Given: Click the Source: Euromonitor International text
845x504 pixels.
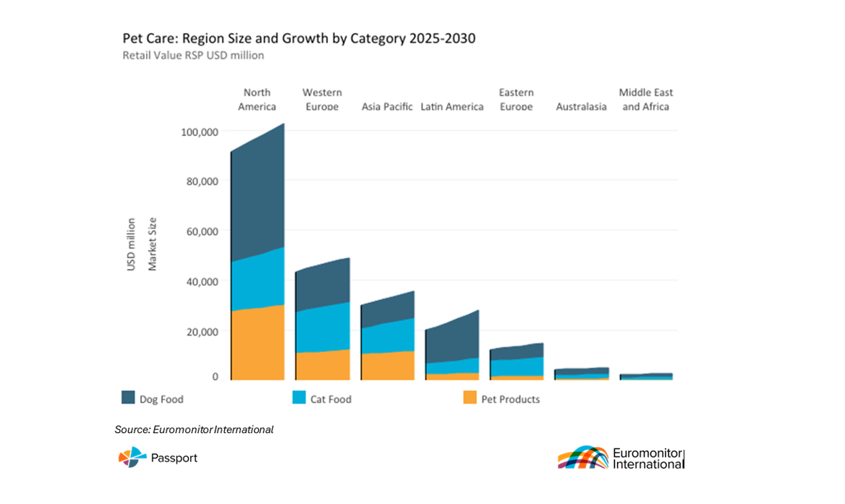Looking at the screenshot, I should tap(194, 430).
